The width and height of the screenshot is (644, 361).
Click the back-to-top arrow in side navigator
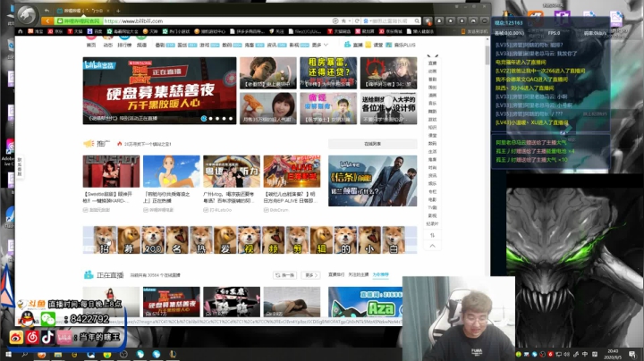pyautogui.click(x=433, y=246)
